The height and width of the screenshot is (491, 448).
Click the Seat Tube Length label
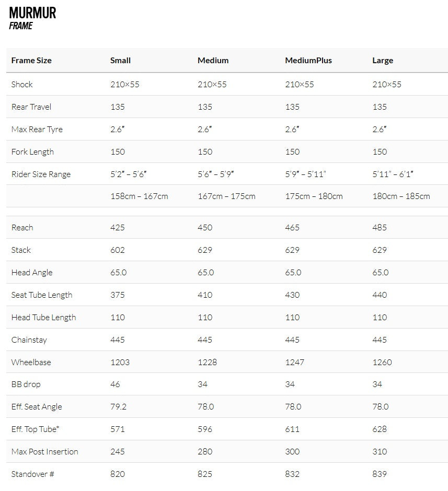coord(42,295)
